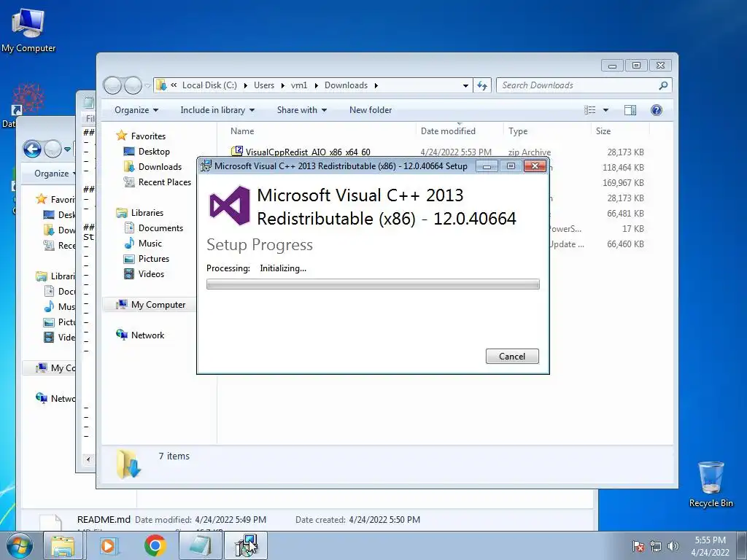Screen dimensions: 747x560
Task: Expand the arrow after Local Disk (C:)
Action: (x=245, y=86)
